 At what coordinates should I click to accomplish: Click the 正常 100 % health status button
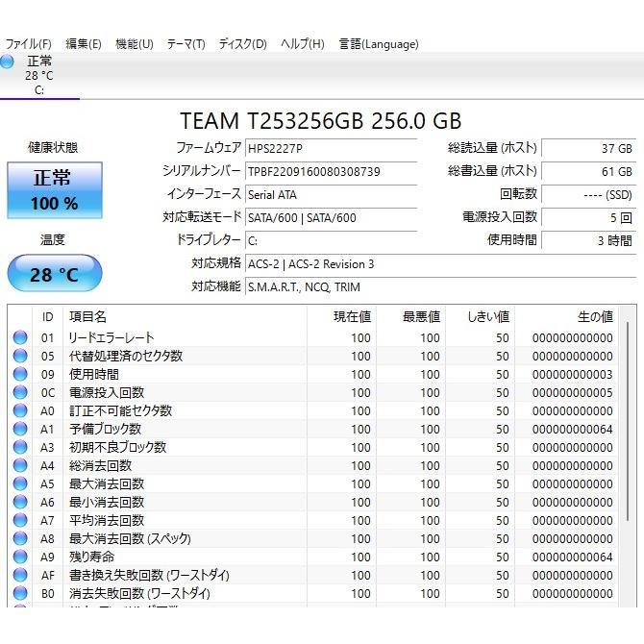tap(55, 190)
